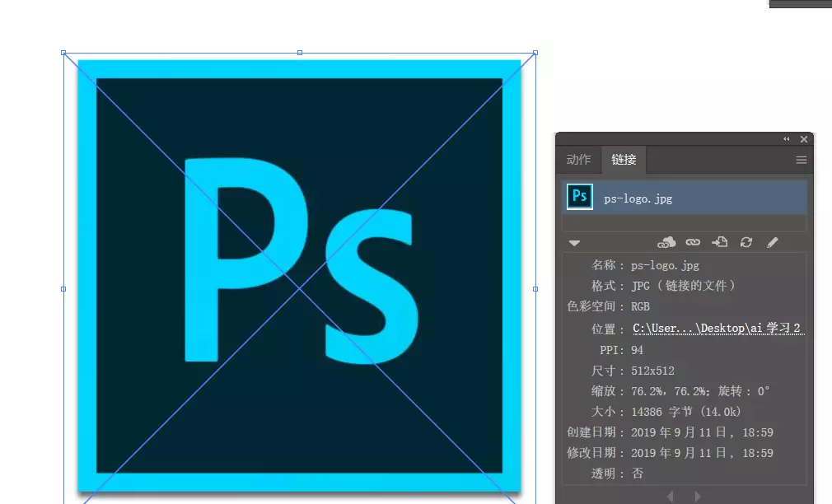832x504 pixels.
Task: Click the top-center bounding box handle
Action: [x=299, y=53]
